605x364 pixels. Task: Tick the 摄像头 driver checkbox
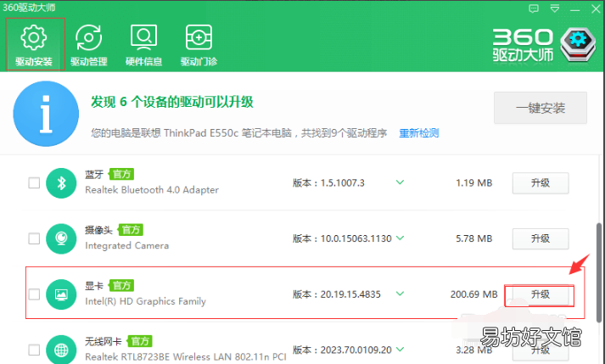34,238
